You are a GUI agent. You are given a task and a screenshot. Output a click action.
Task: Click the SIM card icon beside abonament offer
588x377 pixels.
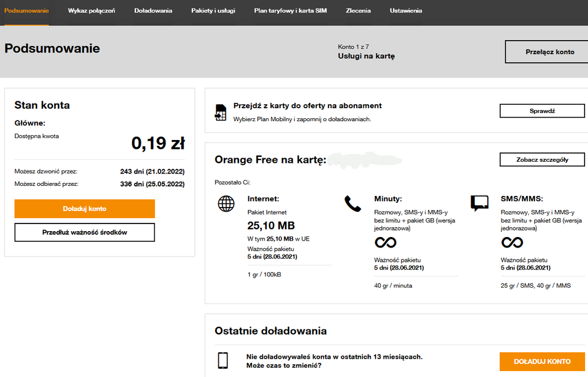pos(221,112)
